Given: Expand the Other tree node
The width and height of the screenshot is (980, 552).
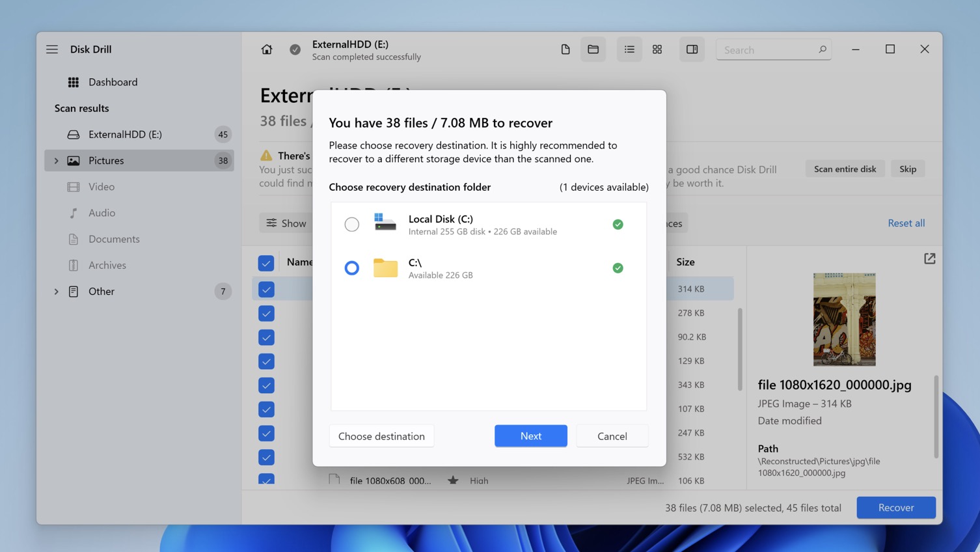Looking at the screenshot, I should tap(56, 292).
